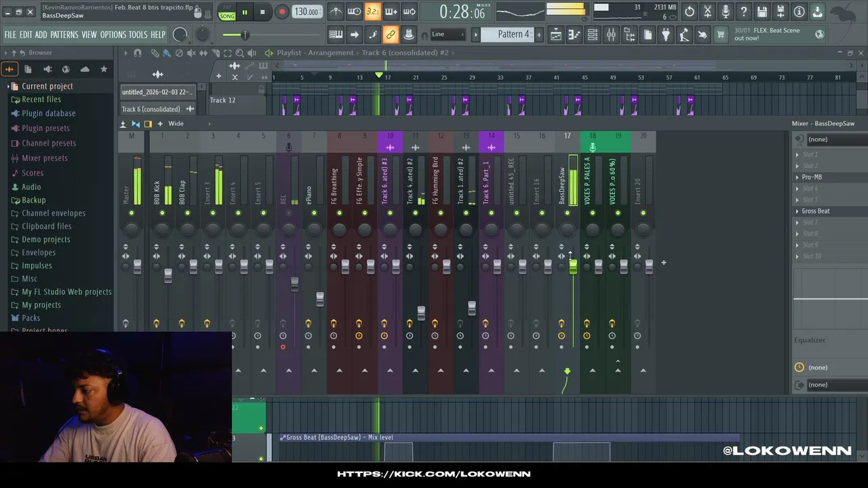
Task: Click the undo history circular arrow icon
Action: pyautogui.click(x=689, y=12)
